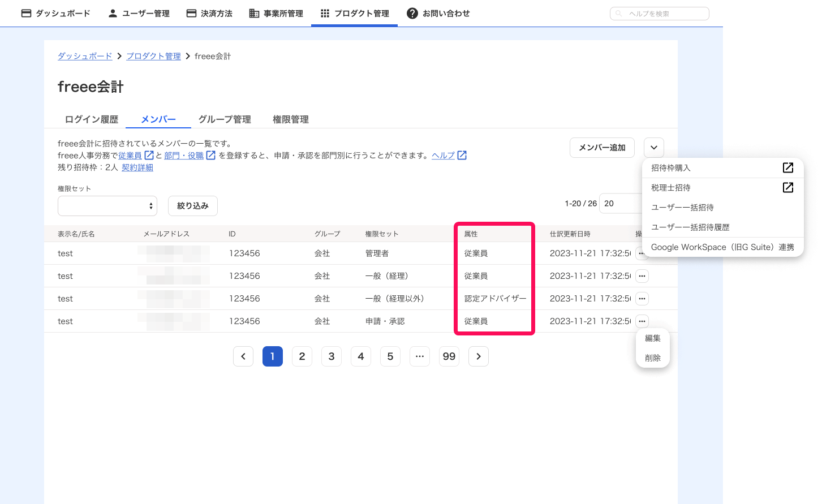Click the 仕訳更新日時 column header
The height and width of the screenshot is (504, 822).
570,234
